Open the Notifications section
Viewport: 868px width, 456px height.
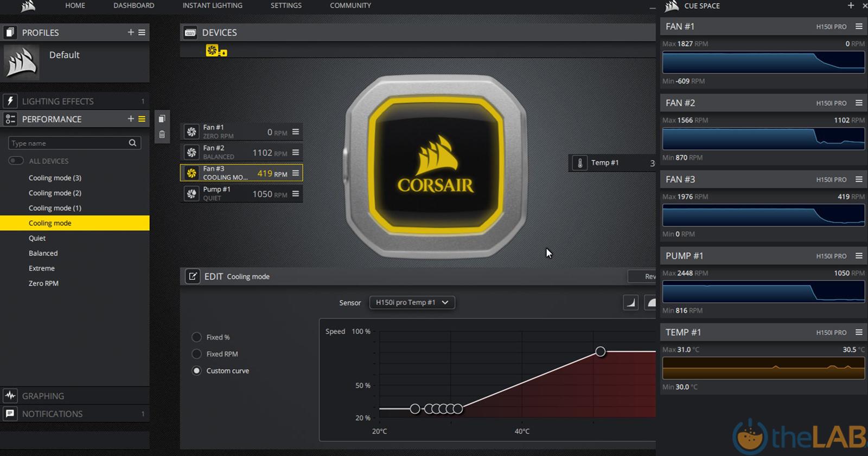pyautogui.click(x=75, y=414)
